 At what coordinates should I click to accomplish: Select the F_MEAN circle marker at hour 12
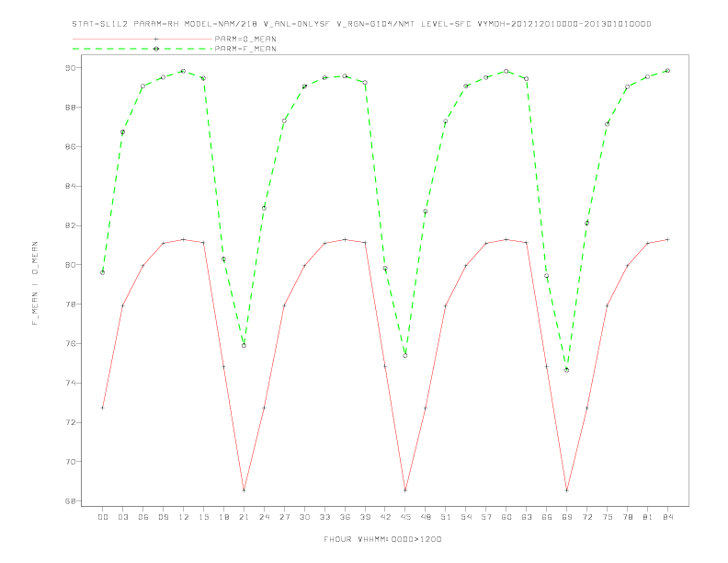click(x=184, y=71)
